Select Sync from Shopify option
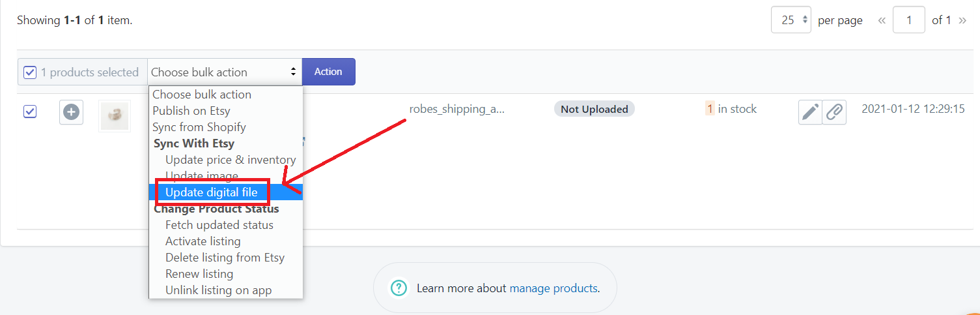This screenshot has height=315, width=980. pyautogui.click(x=199, y=127)
